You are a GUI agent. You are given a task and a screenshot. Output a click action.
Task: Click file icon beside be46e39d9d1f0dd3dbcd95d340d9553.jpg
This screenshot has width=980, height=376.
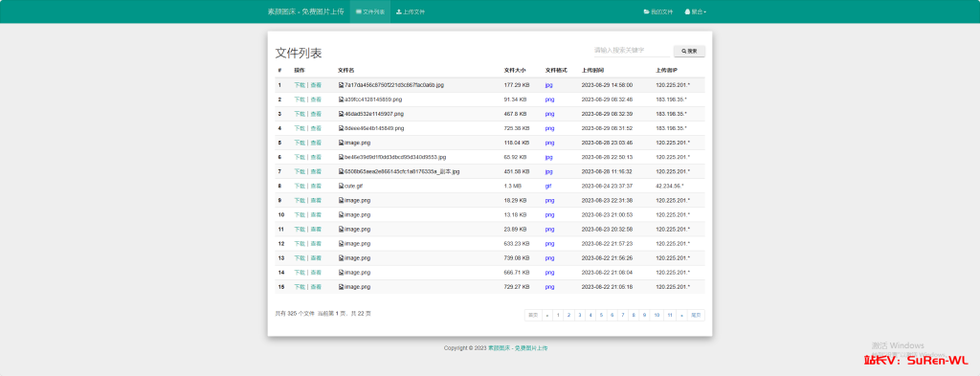pos(342,157)
